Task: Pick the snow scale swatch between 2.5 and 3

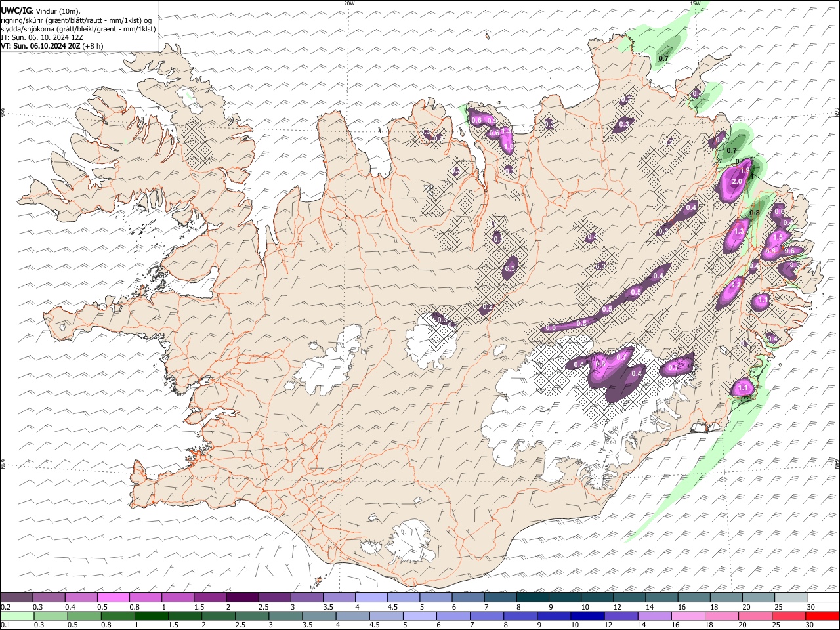Action: click(x=274, y=598)
